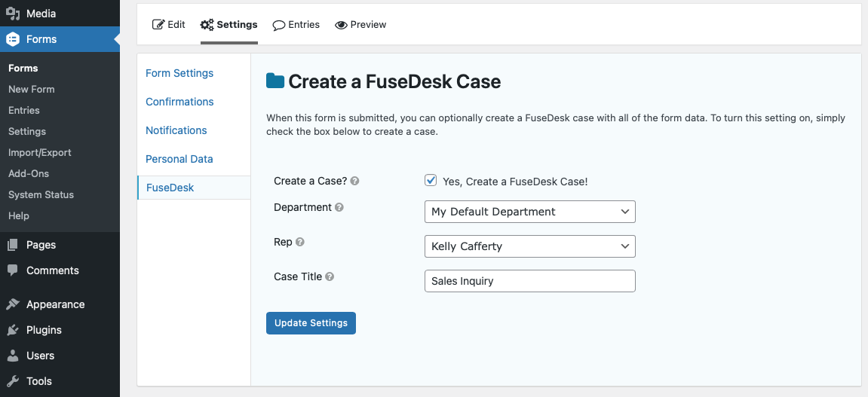Click the Media icon in sidebar

pyautogui.click(x=13, y=14)
